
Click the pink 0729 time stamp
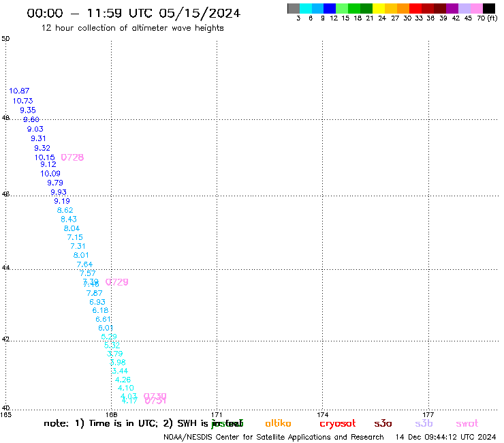(x=117, y=282)
